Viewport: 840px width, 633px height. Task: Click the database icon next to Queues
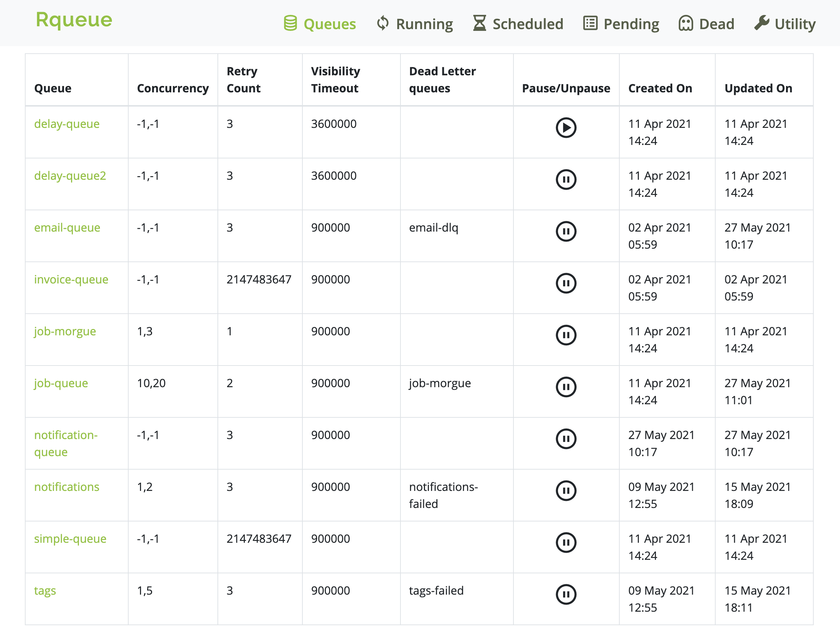click(291, 23)
